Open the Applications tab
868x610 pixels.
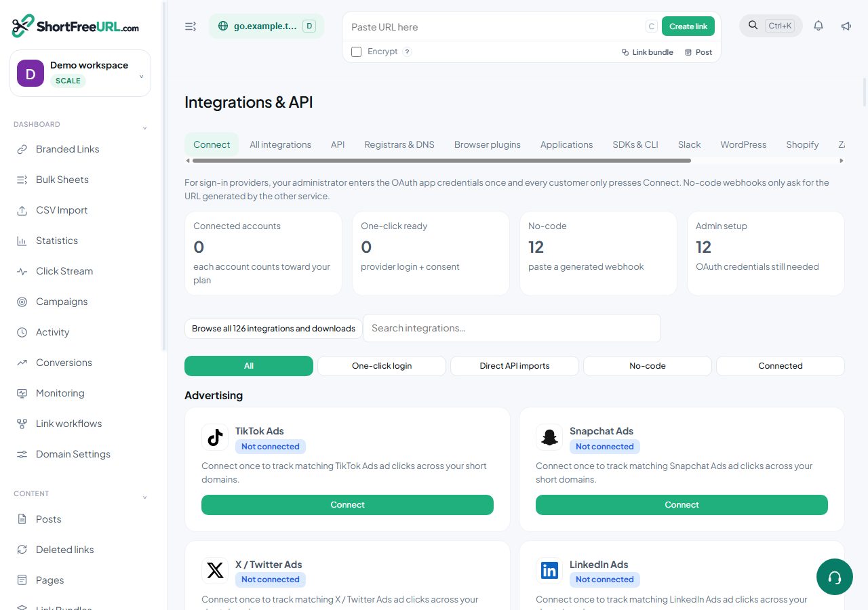[566, 144]
